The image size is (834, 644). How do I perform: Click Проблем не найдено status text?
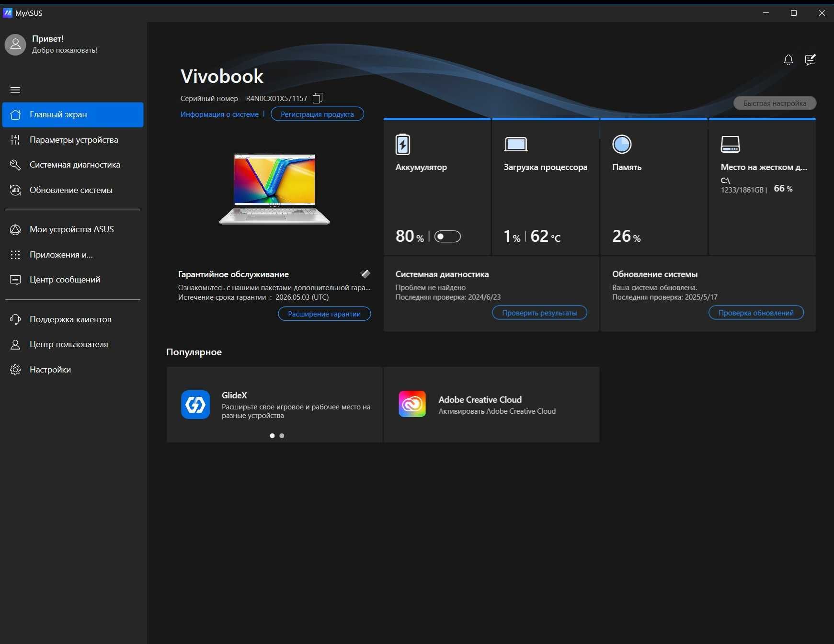pyautogui.click(x=430, y=287)
